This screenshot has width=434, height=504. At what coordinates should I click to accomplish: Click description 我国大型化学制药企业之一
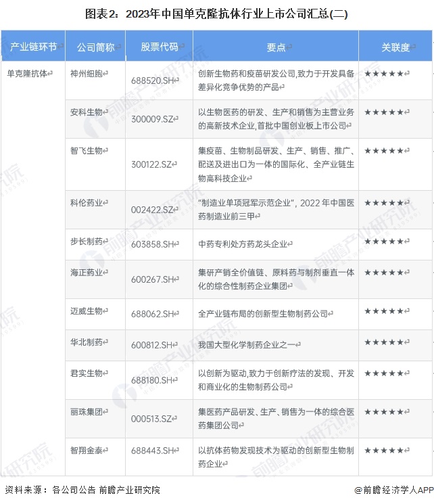click(x=247, y=345)
